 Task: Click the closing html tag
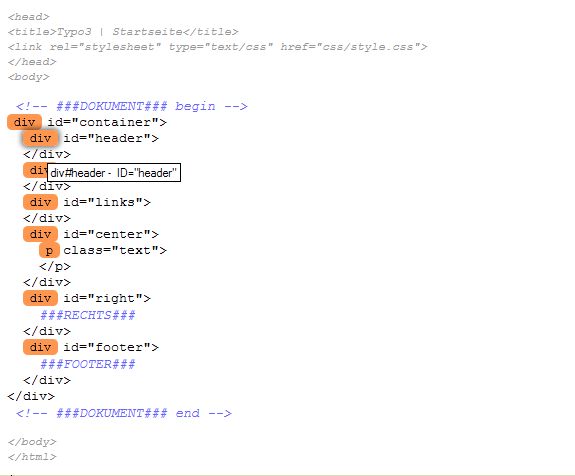tap(32, 457)
